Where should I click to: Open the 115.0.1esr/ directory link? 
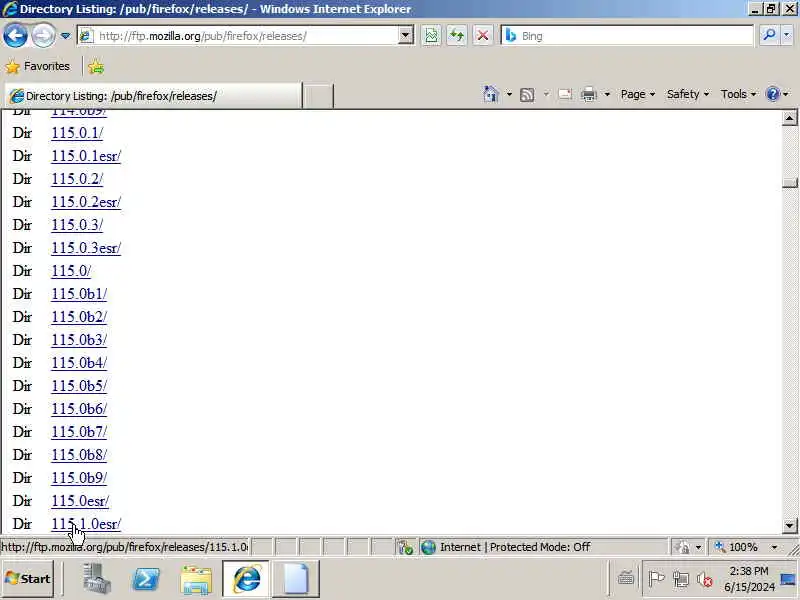pyautogui.click(x=86, y=156)
